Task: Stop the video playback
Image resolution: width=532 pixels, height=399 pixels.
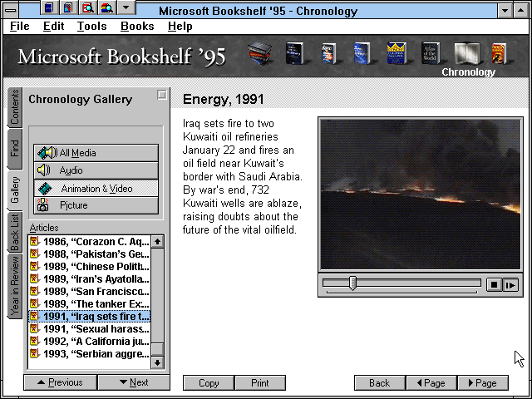Action: pos(494,284)
